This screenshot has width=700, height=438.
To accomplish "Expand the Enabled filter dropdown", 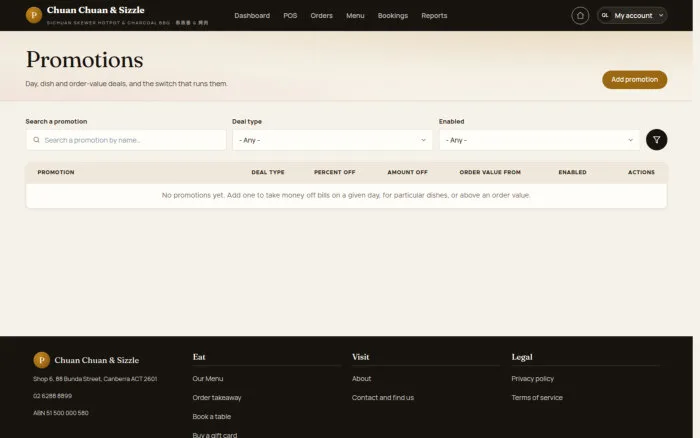I will (539, 140).
